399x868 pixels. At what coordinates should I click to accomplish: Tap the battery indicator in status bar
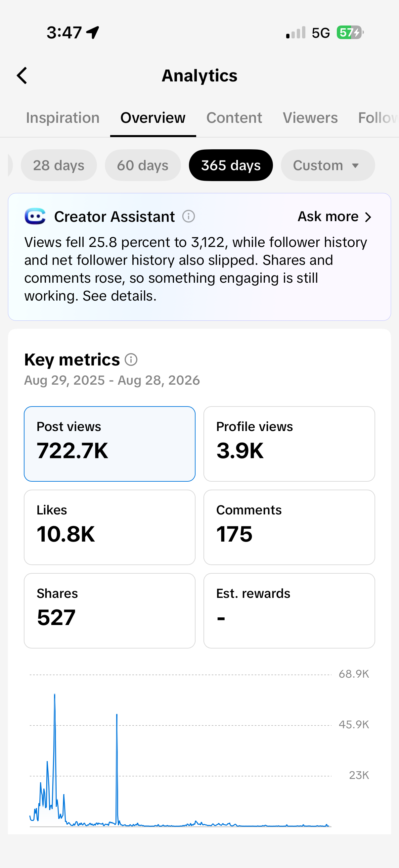350,33
